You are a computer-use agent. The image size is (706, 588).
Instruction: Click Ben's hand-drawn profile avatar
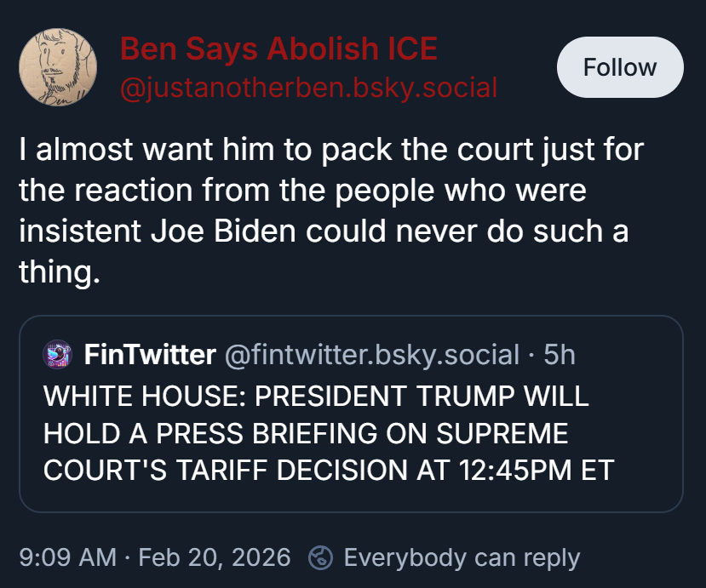59,67
